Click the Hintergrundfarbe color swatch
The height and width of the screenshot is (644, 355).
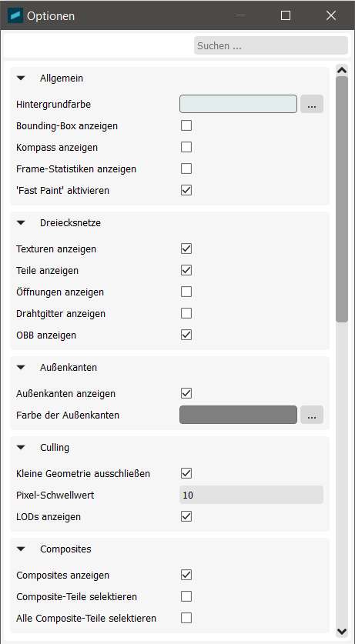point(238,104)
